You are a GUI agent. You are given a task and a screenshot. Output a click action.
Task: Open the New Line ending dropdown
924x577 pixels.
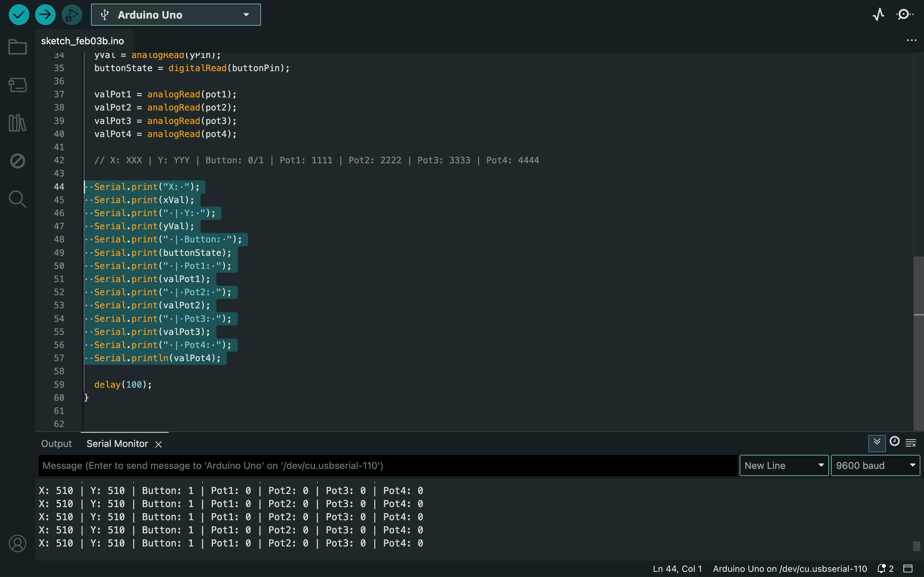783,466
